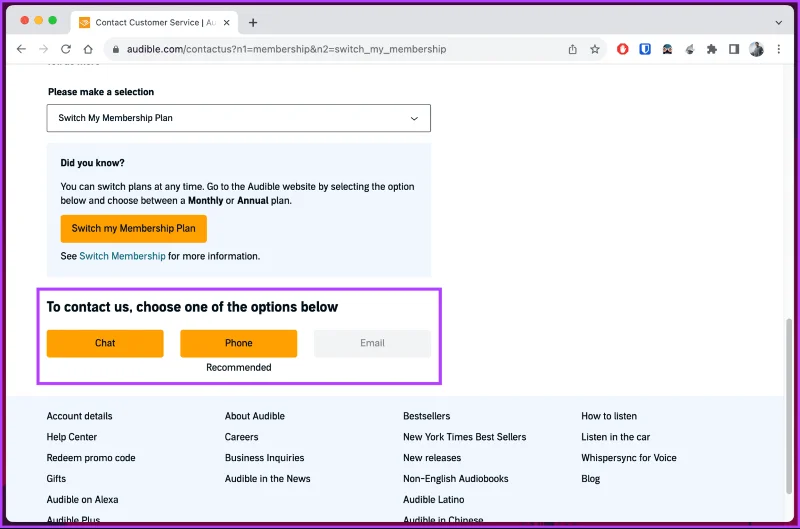Open the Careers link
Viewport: 800px width, 529px height.
pyautogui.click(x=242, y=437)
